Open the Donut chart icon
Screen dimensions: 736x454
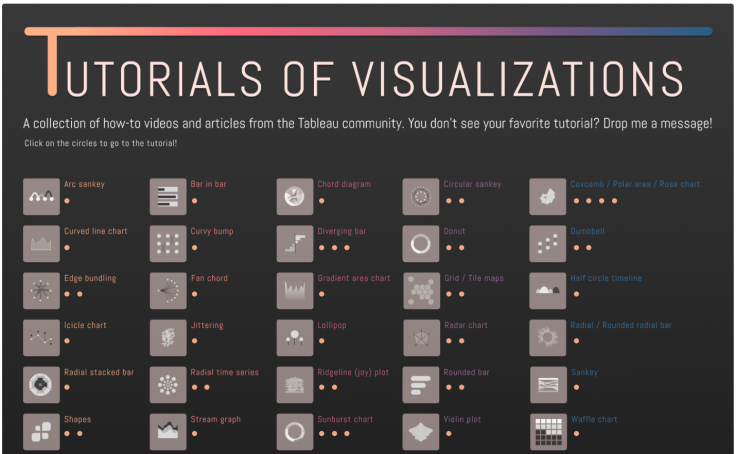pyautogui.click(x=421, y=244)
